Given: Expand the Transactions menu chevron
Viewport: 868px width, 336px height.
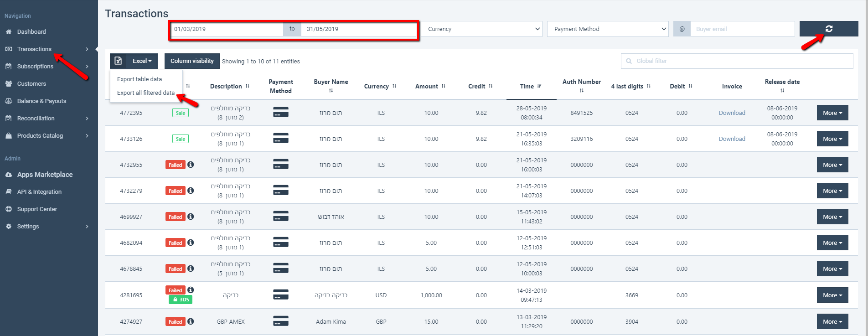Looking at the screenshot, I should pyautogui.click(x=87, y=49).
